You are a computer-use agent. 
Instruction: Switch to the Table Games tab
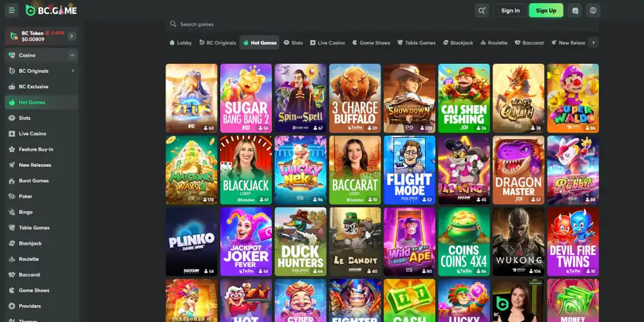tap(417, 43)
